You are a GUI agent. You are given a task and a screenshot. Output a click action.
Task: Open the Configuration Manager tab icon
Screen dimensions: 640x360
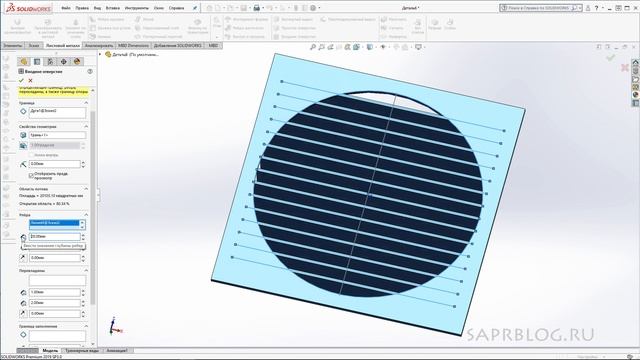point(50,62)
